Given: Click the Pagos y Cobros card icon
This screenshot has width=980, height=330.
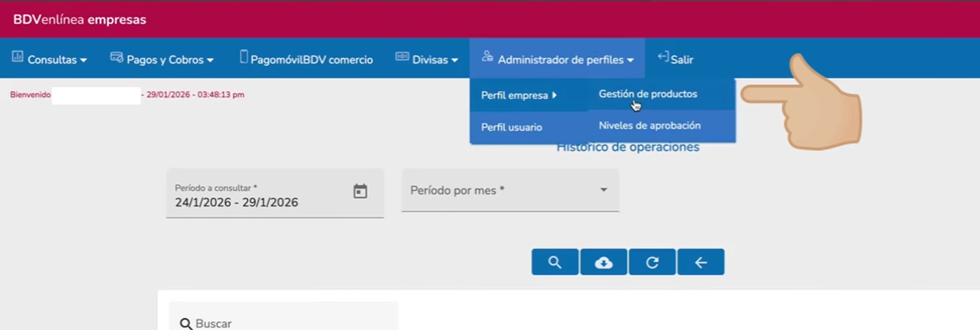Looking at the screenshot, I should pos(117,57).
